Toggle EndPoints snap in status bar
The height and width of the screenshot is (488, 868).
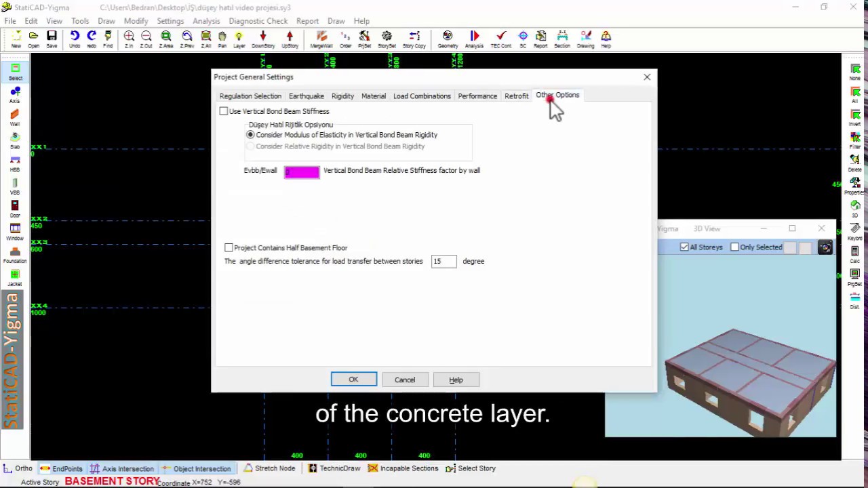click(x=62, y=468)
